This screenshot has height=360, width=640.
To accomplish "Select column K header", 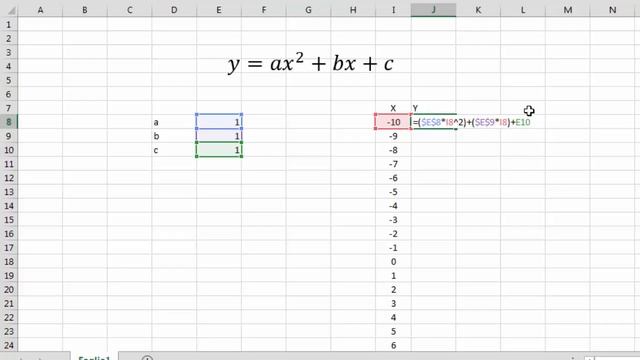I will point(478,10).
